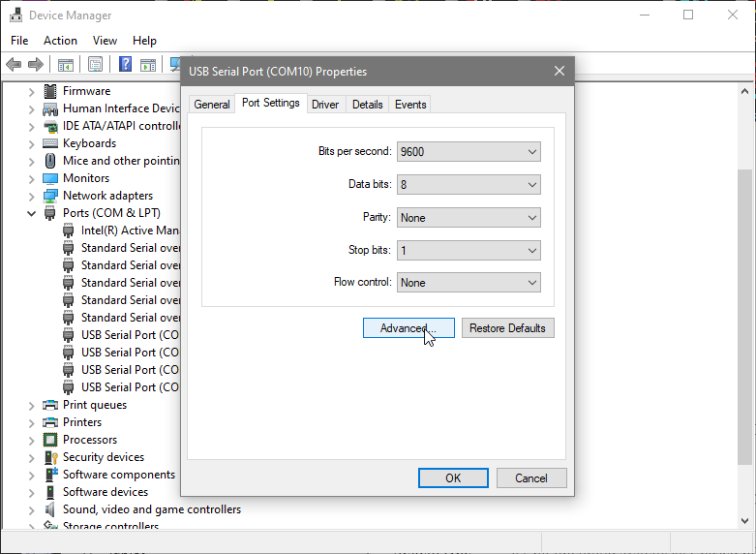Click the Keyboards category icon
The height and width of the screenshot is (554, 756).
50,143
